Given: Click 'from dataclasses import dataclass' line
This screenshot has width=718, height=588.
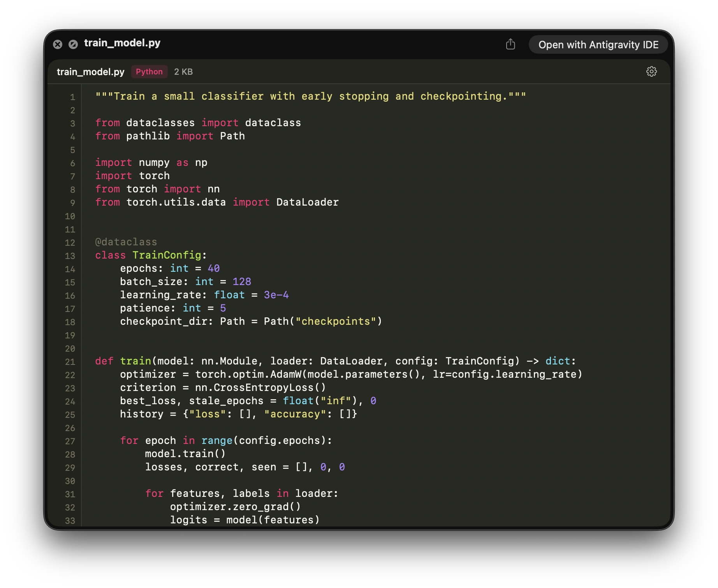Looking at the screenshot, I should click(x=198, y=123).
